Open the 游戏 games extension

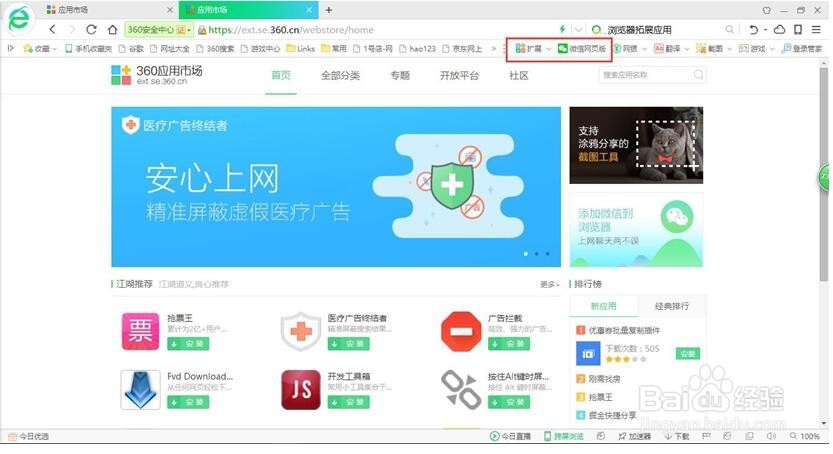[752, 48]
